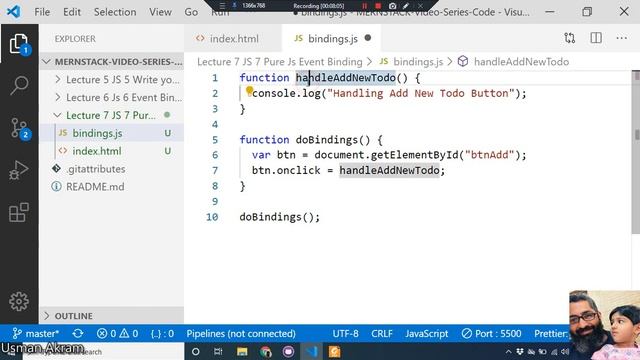Open the Selection menu
Viewport: 640px width, 360px height.
(x=115, y=12)
